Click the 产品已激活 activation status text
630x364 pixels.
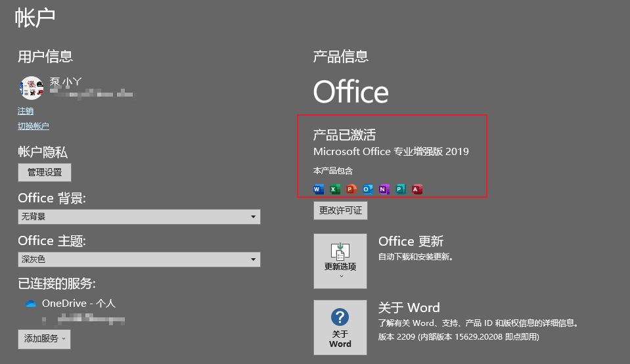344,135
